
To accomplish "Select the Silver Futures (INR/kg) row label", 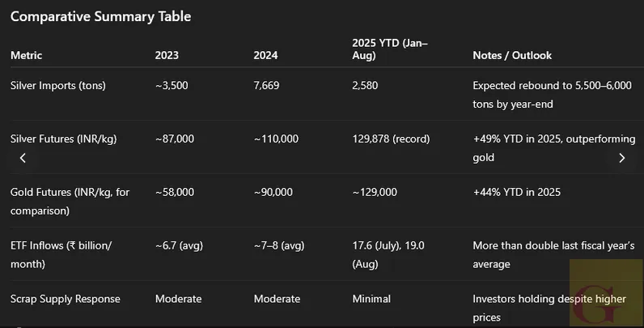I will coord(64,139).
